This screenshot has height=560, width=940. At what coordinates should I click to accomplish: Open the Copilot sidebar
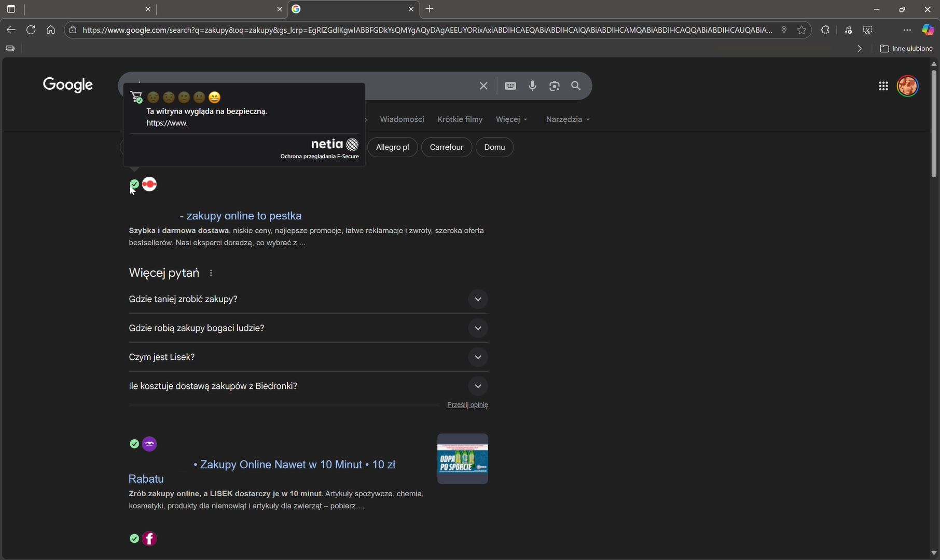[x=928, y=30]
